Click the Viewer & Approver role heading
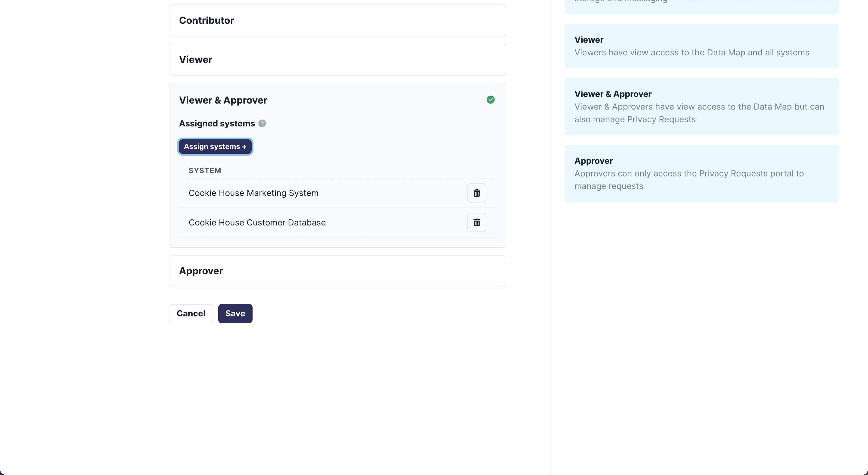868x475 pixels. click(x=223, y=100)
